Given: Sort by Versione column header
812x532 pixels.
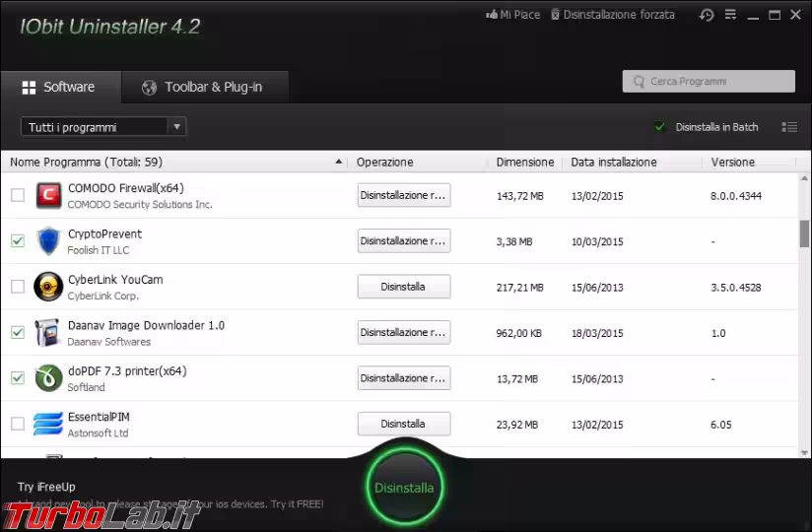Looking at the screenshot, I should (733, 162).
